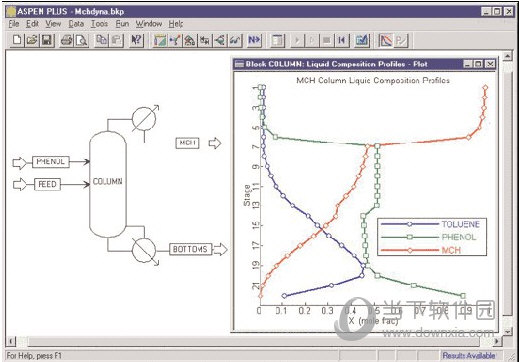Click the Stop run square icon
The width and height of the screenshot is (519, 362).
pos(327,40)
